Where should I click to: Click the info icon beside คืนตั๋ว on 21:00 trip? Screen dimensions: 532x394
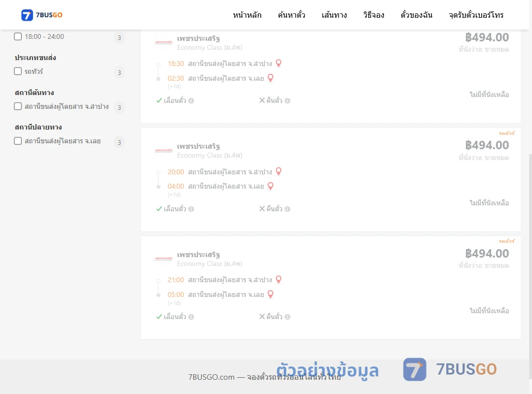pyautogui.click(x=287, y=317)
